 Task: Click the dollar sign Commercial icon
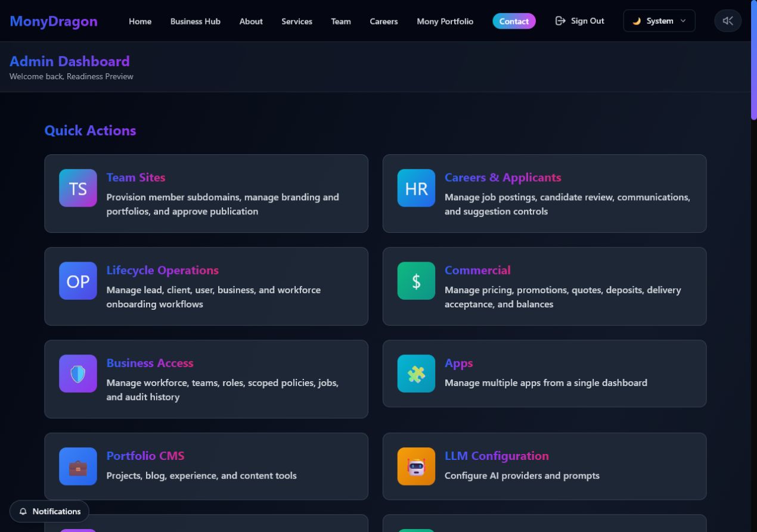pos(416,281)
